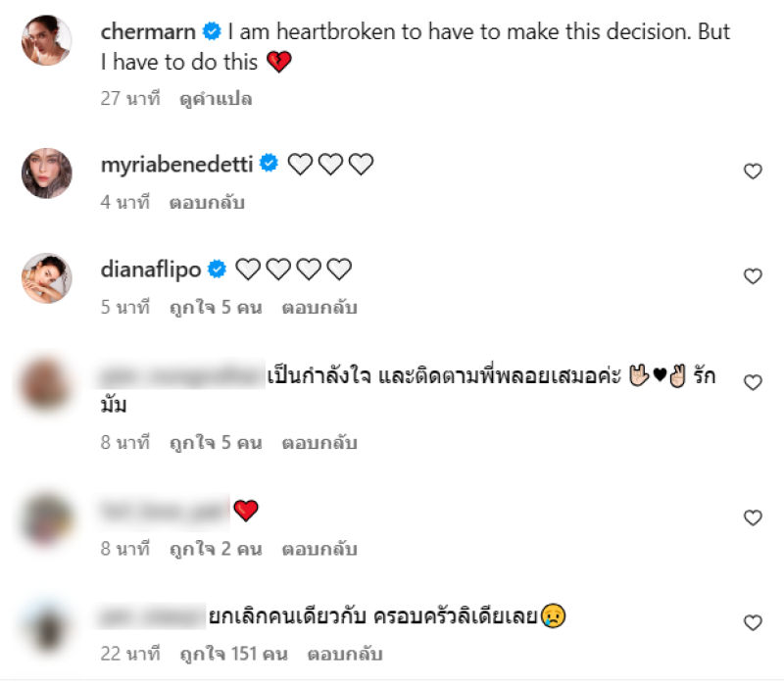The width and height of the screenshot is (784, 688).
Task: Reply to dianaflipo's comment via ตอบกลับ
Action: [319, 308]
